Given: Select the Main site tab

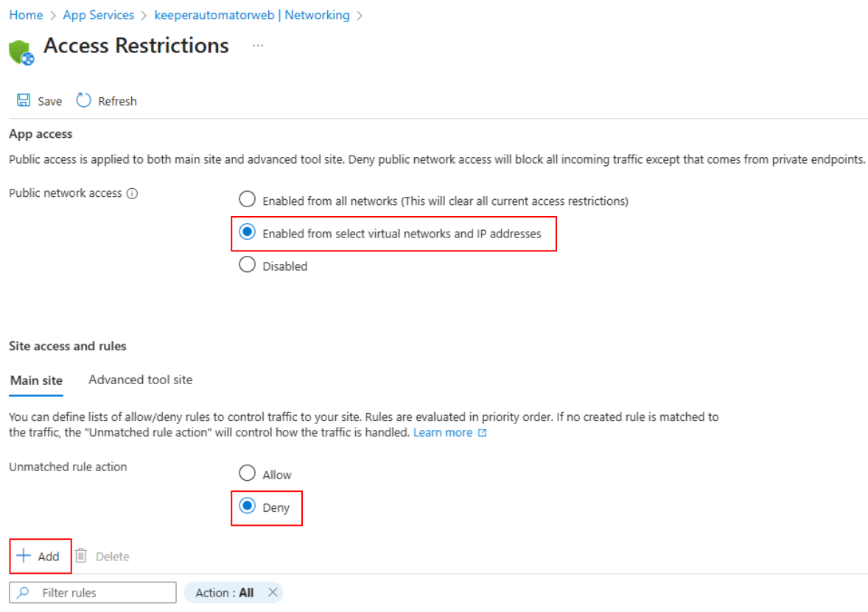Looking at the screenshot, I should point(36,380).
